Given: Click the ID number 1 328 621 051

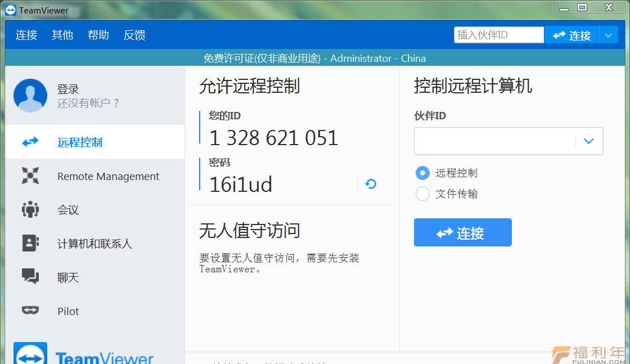Looking at the screenshot, I should (x=273, y=138).
